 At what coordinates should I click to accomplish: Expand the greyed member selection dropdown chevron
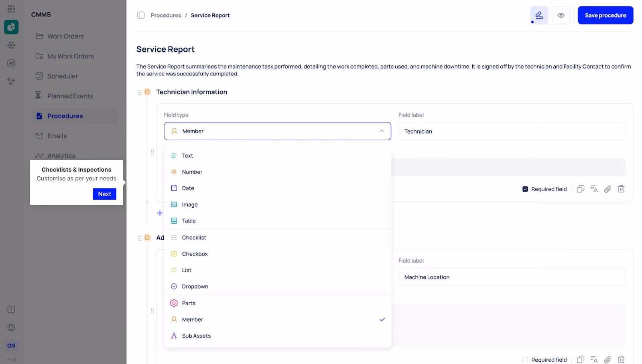pyautogui.click(x=616, y=167)
